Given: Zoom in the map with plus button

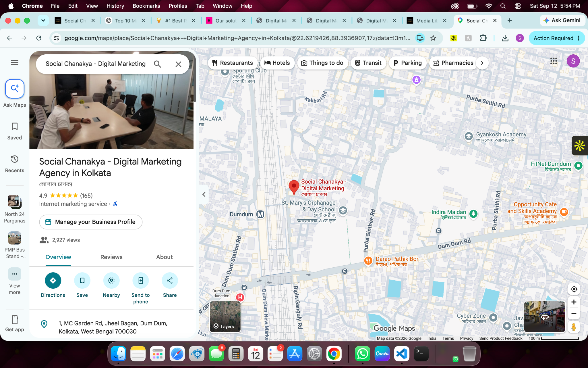Looking at the screenshot, I should click(574, 302).
